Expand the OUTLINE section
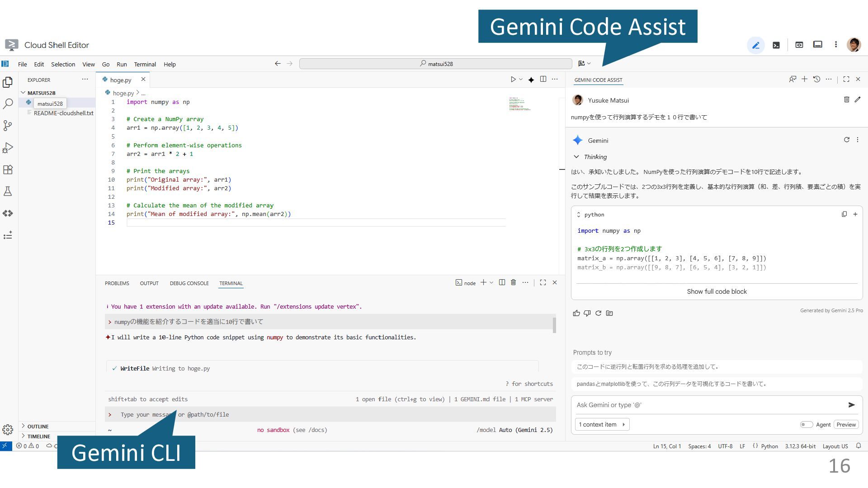The image size is (868, 488). [x=38, y=426]
